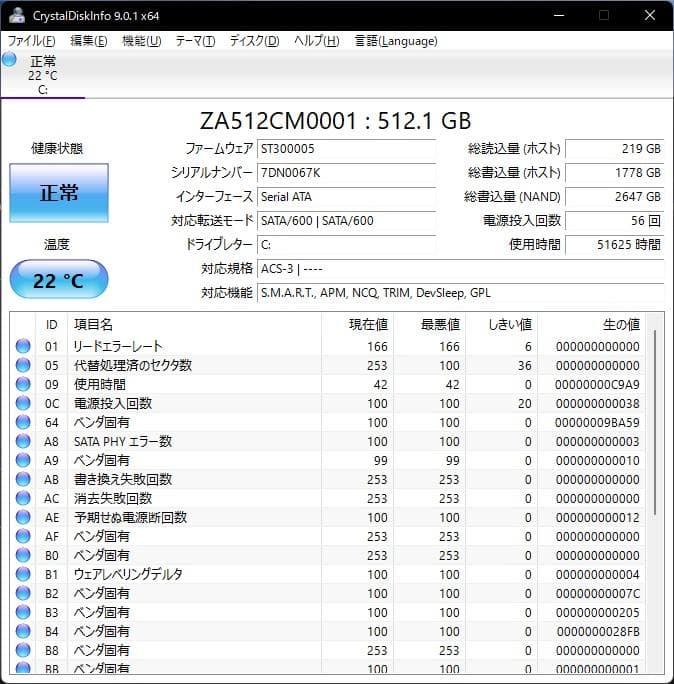Click the serial number field 7DN0067K
Viewport: 674px width, 684px height.
pyautogui.click(x=346, y=173)
